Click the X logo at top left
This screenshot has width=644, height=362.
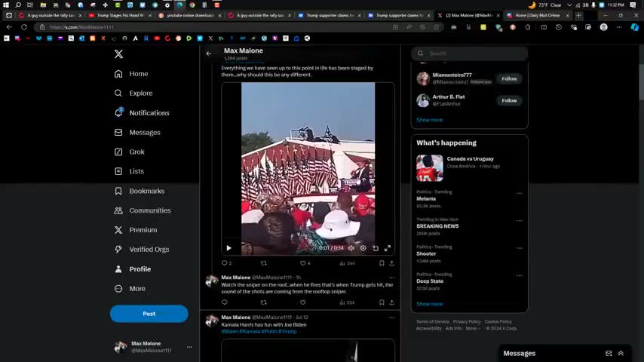pos(118,54)
